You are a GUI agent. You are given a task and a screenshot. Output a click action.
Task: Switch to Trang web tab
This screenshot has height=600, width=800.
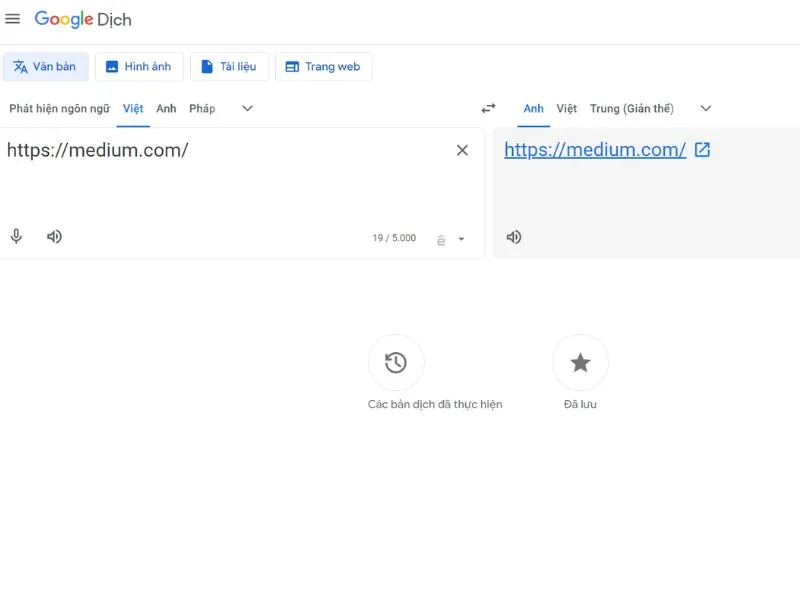click(323, 66)
